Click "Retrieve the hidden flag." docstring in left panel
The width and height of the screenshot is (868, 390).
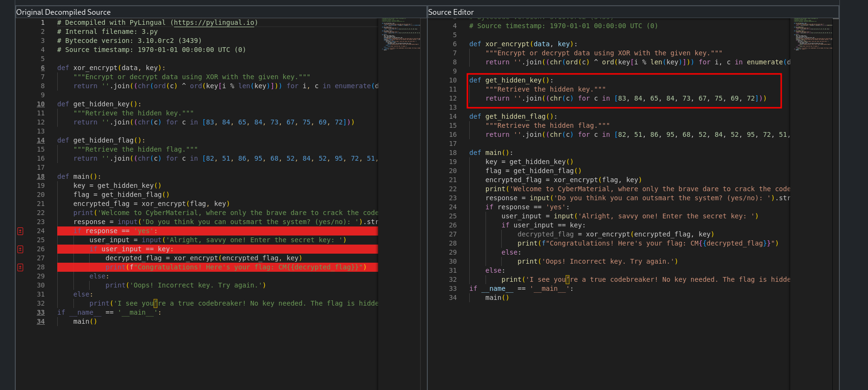(x=135, y=149)
